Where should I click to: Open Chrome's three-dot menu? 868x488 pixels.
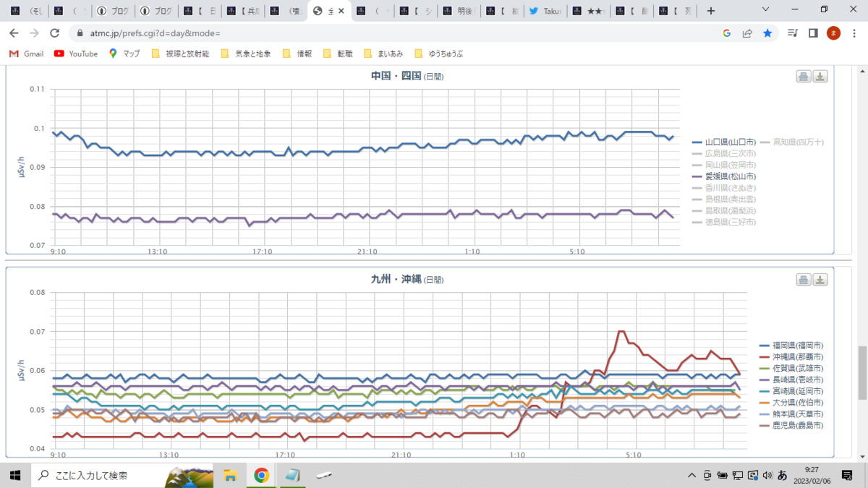click(854, 33)
